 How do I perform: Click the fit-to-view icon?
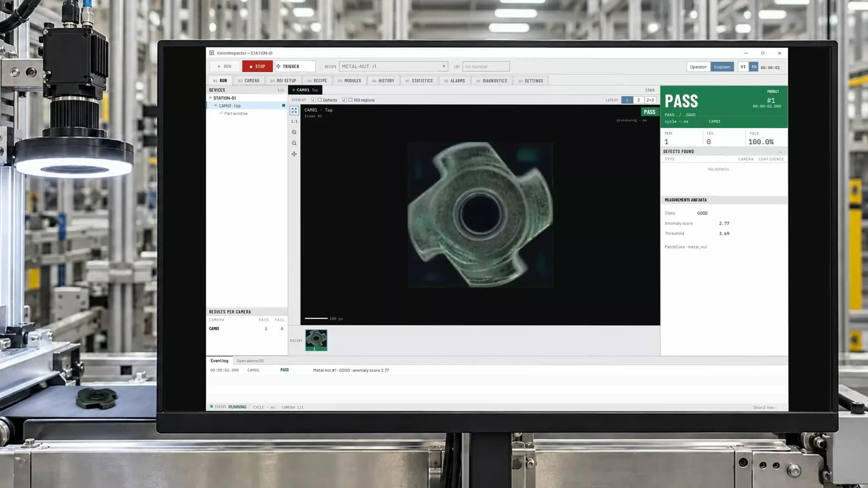(x=294, y=110)
